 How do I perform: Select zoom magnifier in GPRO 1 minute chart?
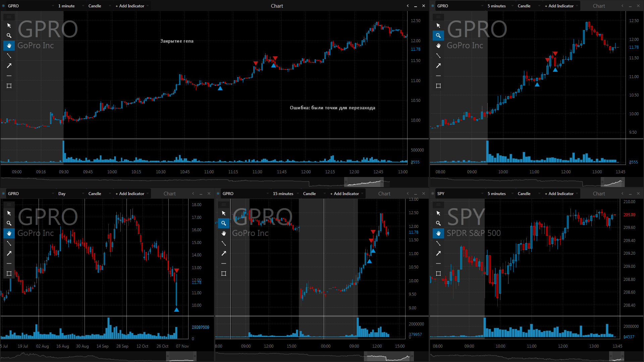coord(9,36)
